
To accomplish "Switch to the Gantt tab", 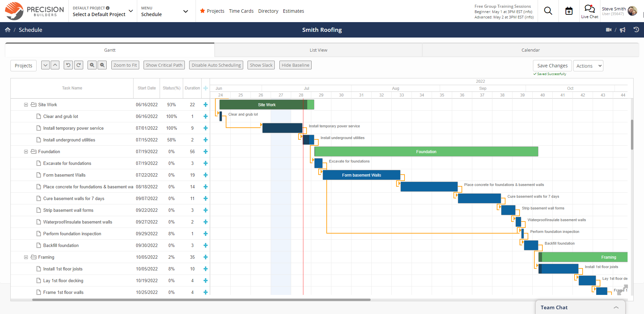I will point(110,50).
